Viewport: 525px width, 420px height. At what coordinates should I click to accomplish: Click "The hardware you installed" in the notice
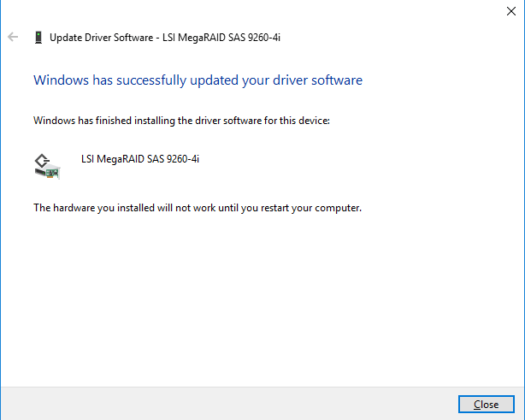[96, 208]
